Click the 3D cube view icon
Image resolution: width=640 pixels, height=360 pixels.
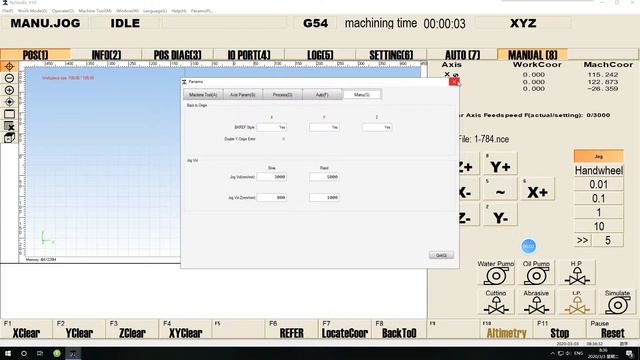click(x=9, y=138)
